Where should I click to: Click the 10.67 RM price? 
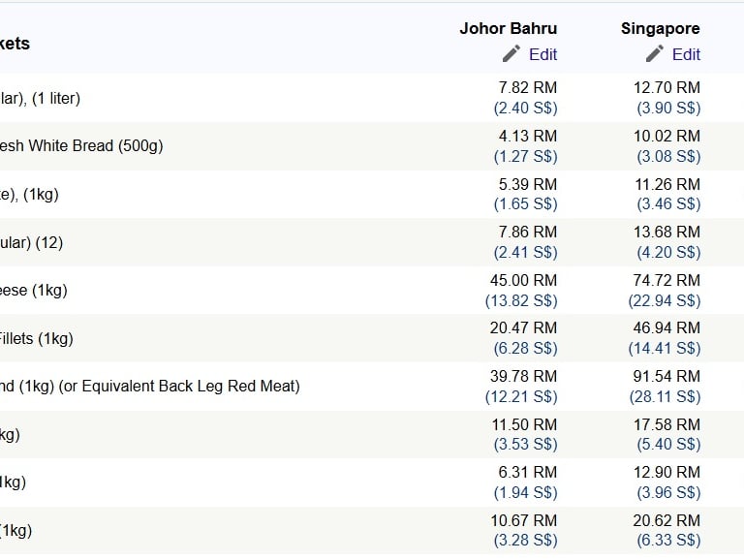click(523, 520)
